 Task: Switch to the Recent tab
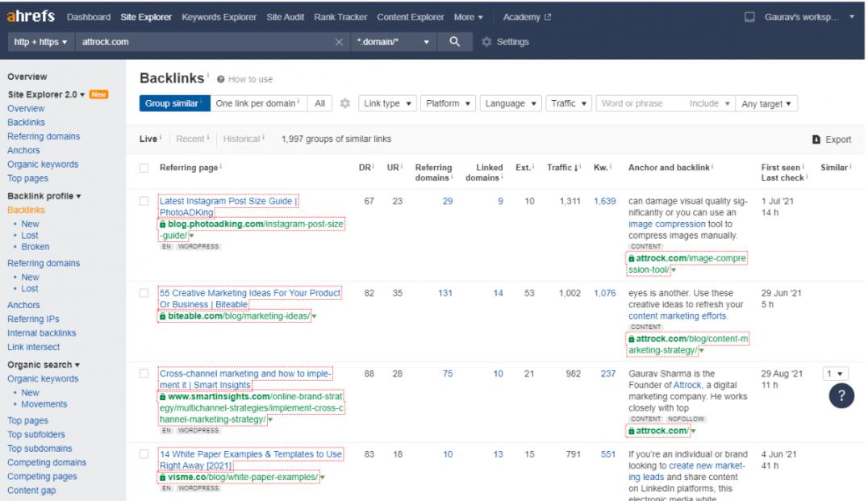click(190, 139)
